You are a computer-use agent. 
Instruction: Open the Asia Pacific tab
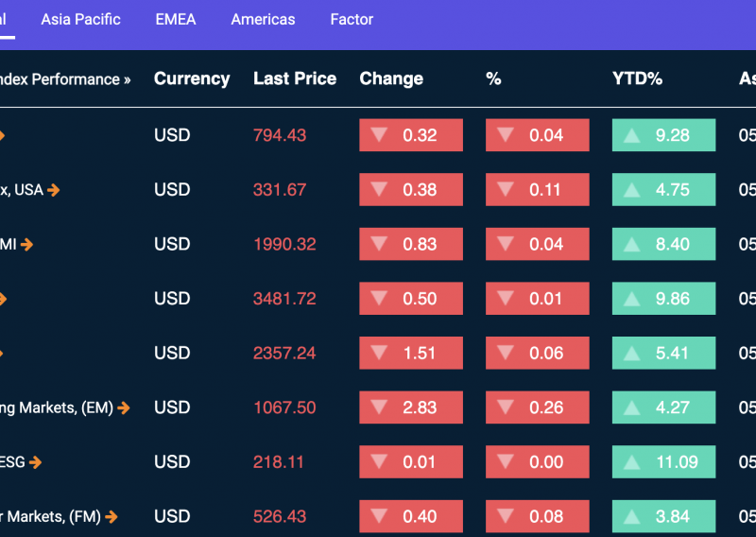(80, 19)
